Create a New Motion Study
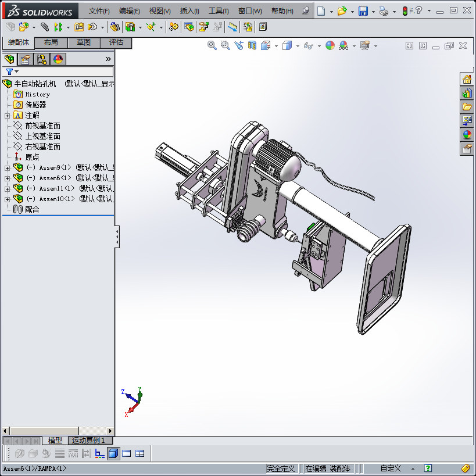Image resolution: width=476 pixels, height=476 pixels. point(174,27)
